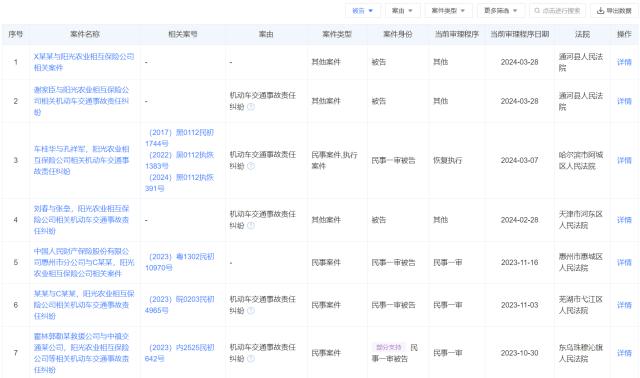Open case name link in row 4

82,220
